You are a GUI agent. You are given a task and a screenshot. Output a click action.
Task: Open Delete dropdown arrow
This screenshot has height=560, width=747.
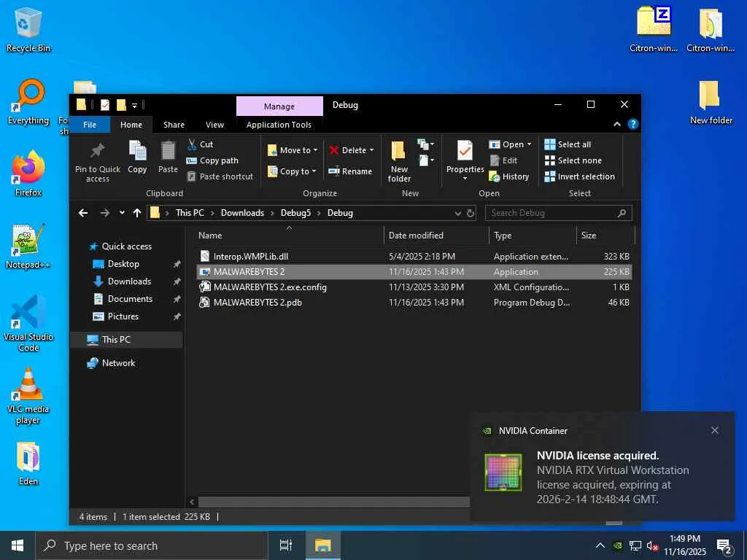pyautogui.click(x=371, y=150)
